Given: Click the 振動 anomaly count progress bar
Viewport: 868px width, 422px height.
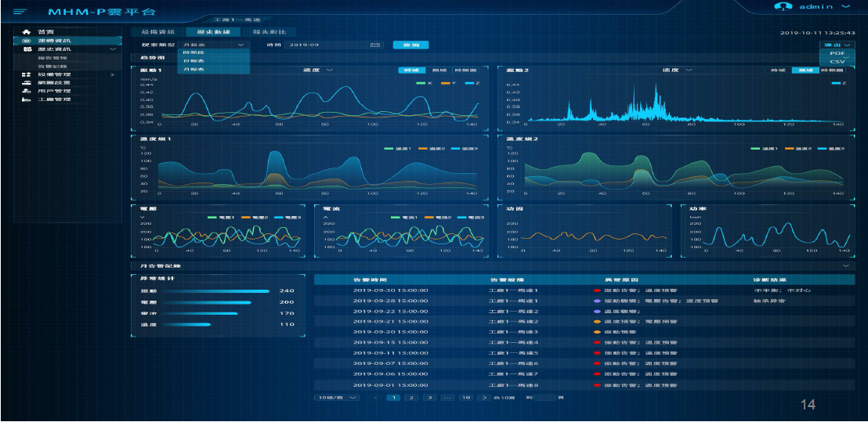Looking at the screenshot, I should coord(204,290).
